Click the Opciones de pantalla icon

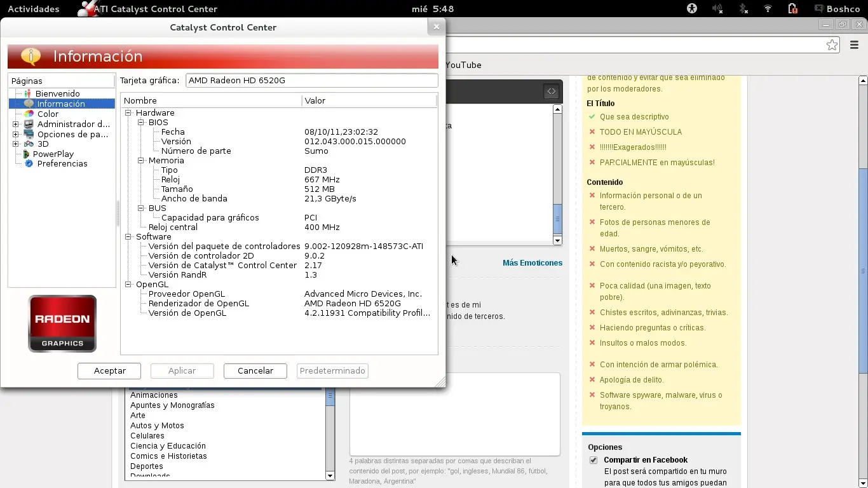click(x=29, y=134)
